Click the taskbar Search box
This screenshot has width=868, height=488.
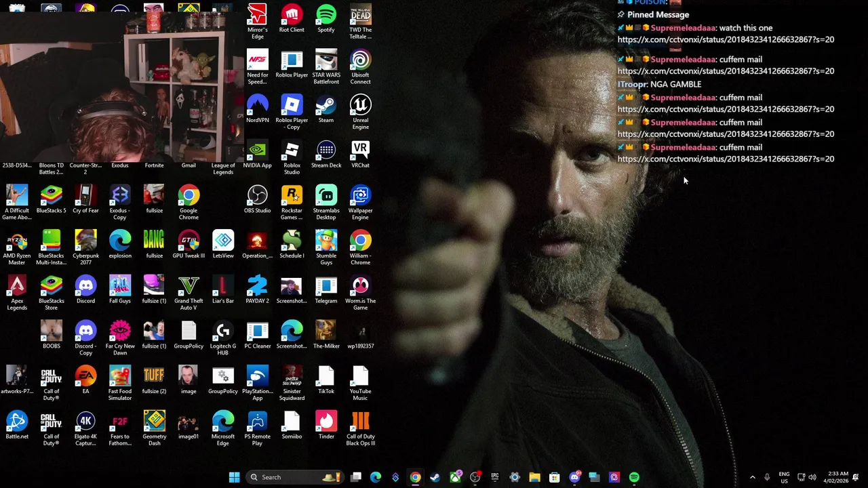point(295,477)
